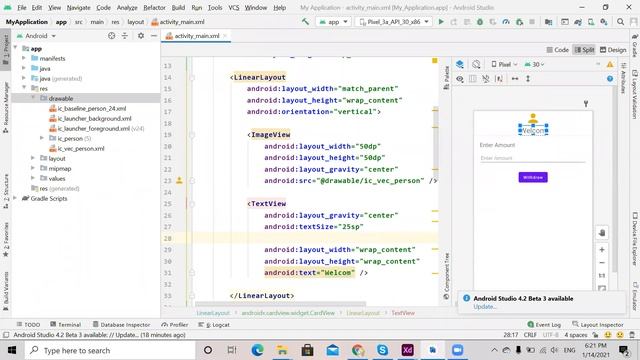The image size is (640, 360).
Task: Click the gutter warning bulb on line 23
Action: tap(179, 180)
